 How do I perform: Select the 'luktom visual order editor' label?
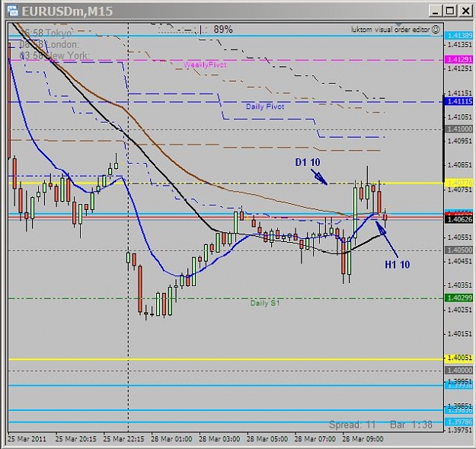click(x=391, y=30)
